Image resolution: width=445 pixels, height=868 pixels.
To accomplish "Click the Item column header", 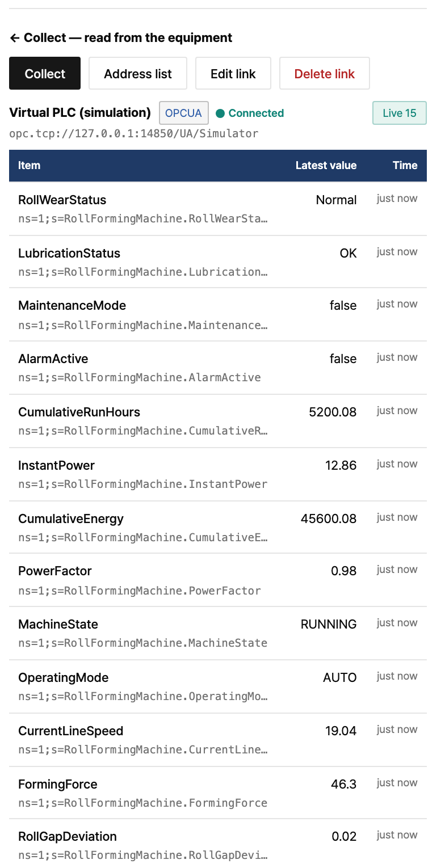I will click(30, 166).
